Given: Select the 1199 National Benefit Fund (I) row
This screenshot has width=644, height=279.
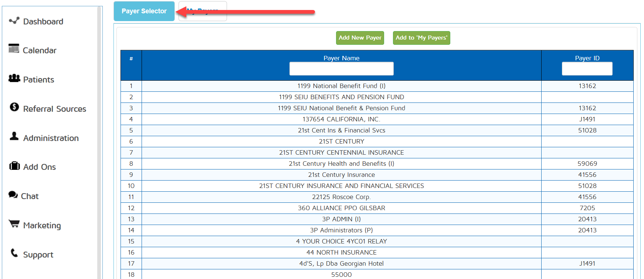Looking at the screenshot, I should tap(341, 86).
